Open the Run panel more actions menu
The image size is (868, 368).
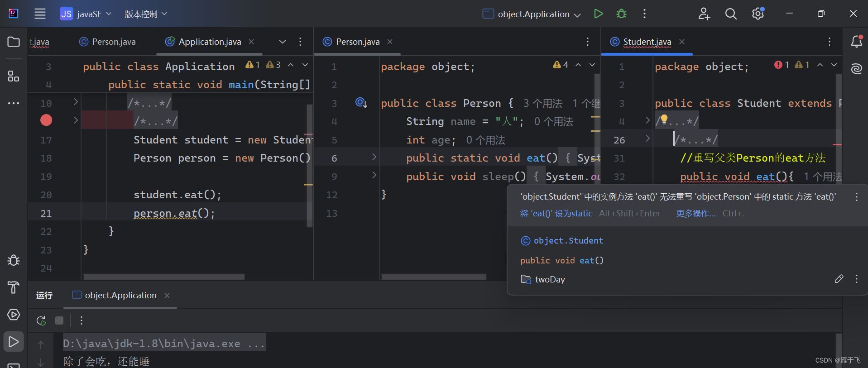pyautogui.click(x=82, y=320)
